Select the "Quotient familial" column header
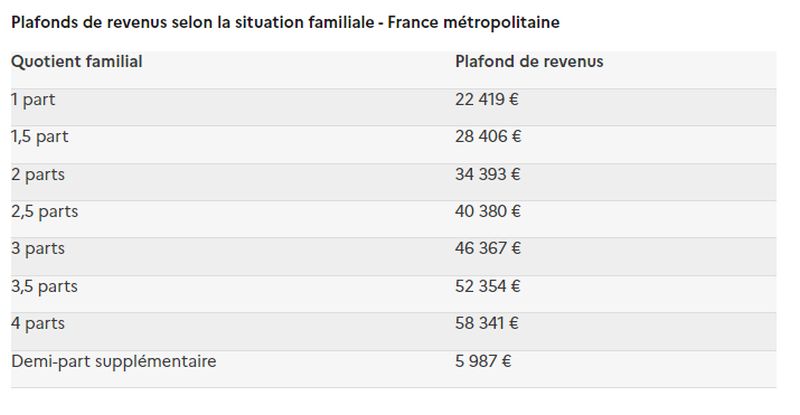Screen dimensions: 800x415 [76, 62]
